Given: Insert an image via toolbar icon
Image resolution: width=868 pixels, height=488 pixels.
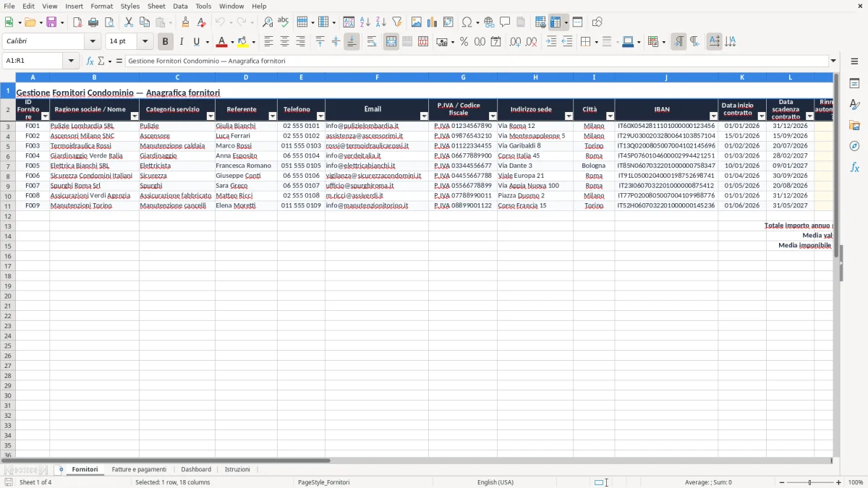Looking at the screenshot, I should point(417,22).
